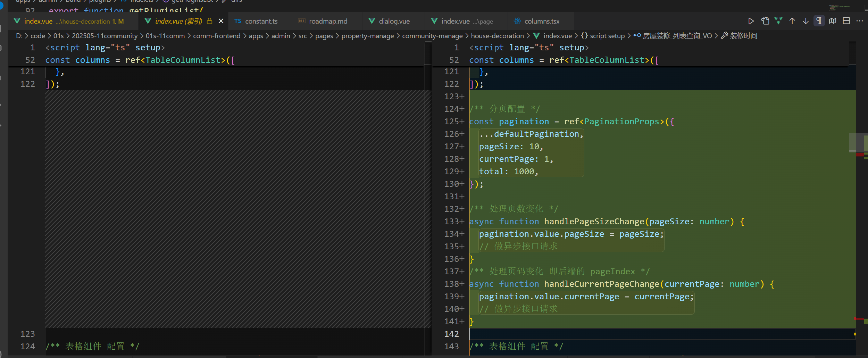Click breadcrumb 'code' folder
Image resolution: width=868 pixels, height=358 pixels.
38,36
